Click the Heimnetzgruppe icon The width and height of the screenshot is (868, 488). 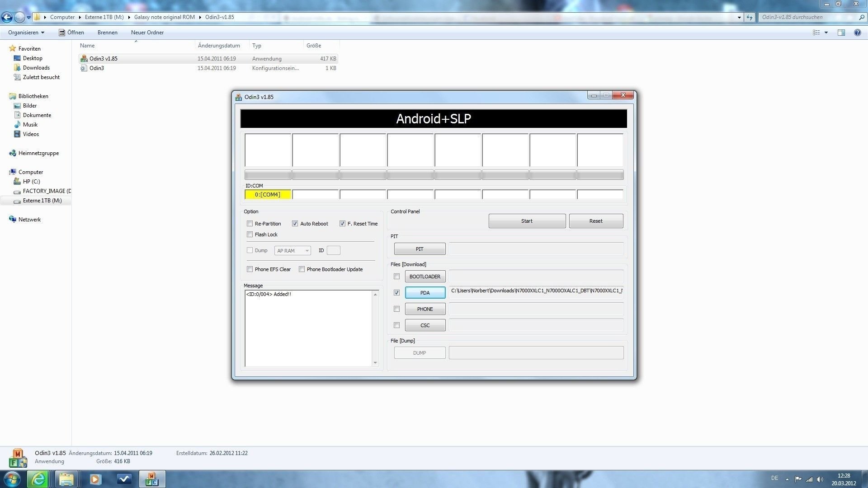(x=13, y=153)
